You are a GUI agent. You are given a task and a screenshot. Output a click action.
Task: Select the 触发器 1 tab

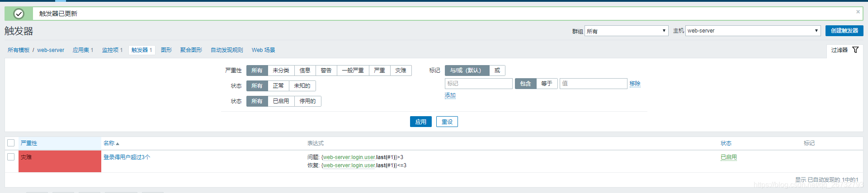coord(142,50)
